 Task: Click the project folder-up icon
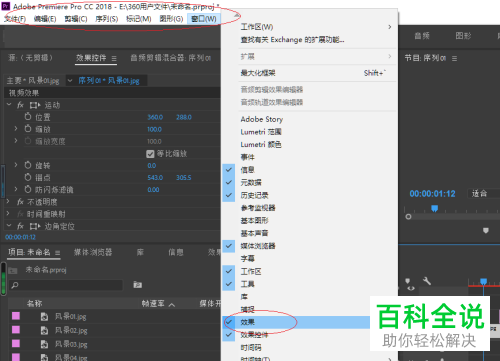13,270
